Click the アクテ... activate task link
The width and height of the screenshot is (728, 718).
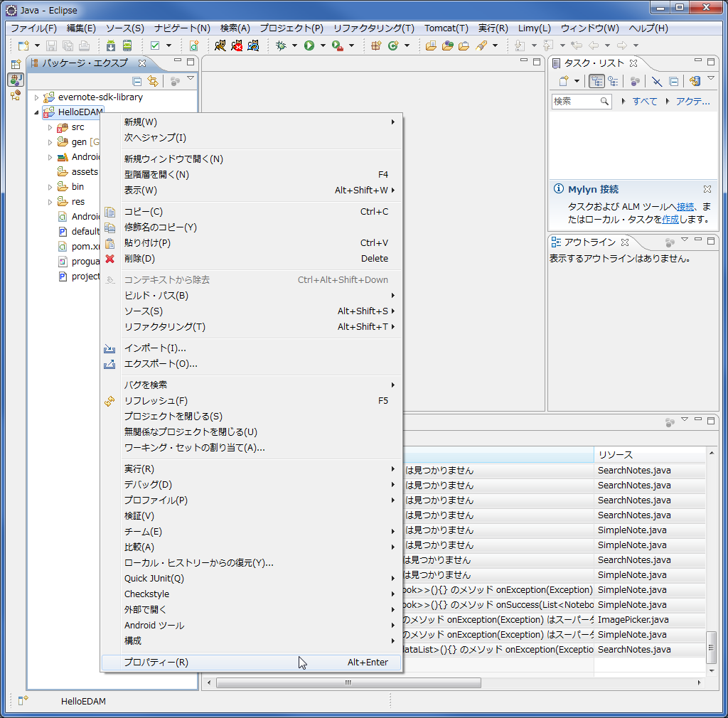tap(692, 102)
